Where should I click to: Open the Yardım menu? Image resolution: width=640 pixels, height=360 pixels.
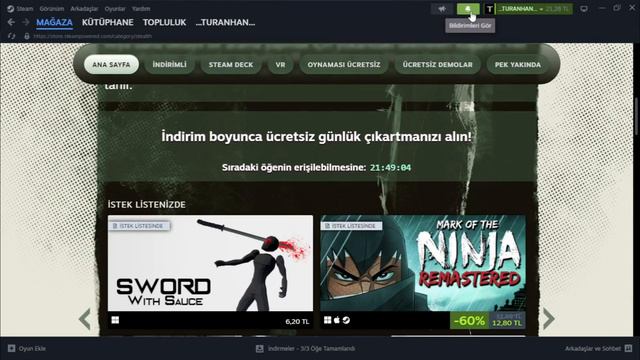coord(141,9)
